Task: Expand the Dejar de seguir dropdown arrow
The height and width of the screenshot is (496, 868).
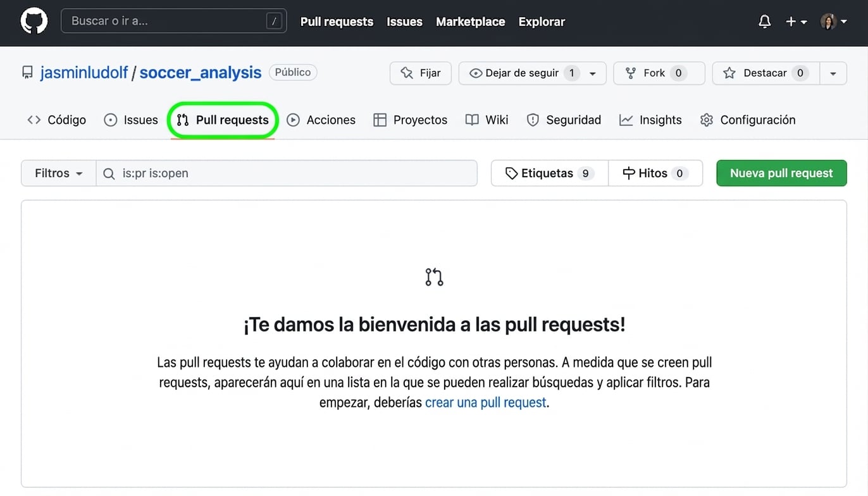Action: click(593, 73)
